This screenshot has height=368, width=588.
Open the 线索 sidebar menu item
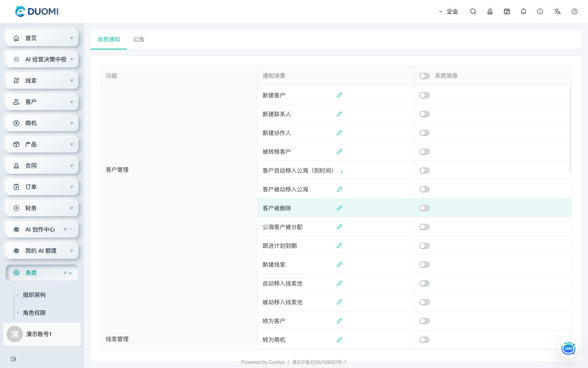click(x=42, y=81)
